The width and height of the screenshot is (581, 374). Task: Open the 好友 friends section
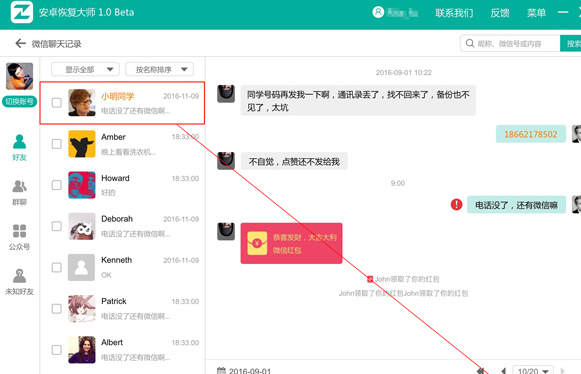click(19, 148)
